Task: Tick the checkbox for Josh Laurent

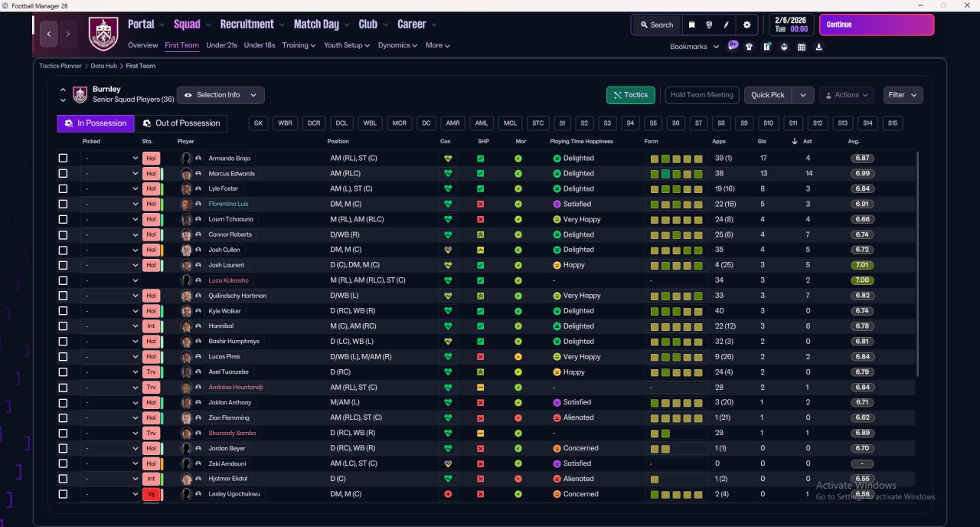Action: pos(63,265)
